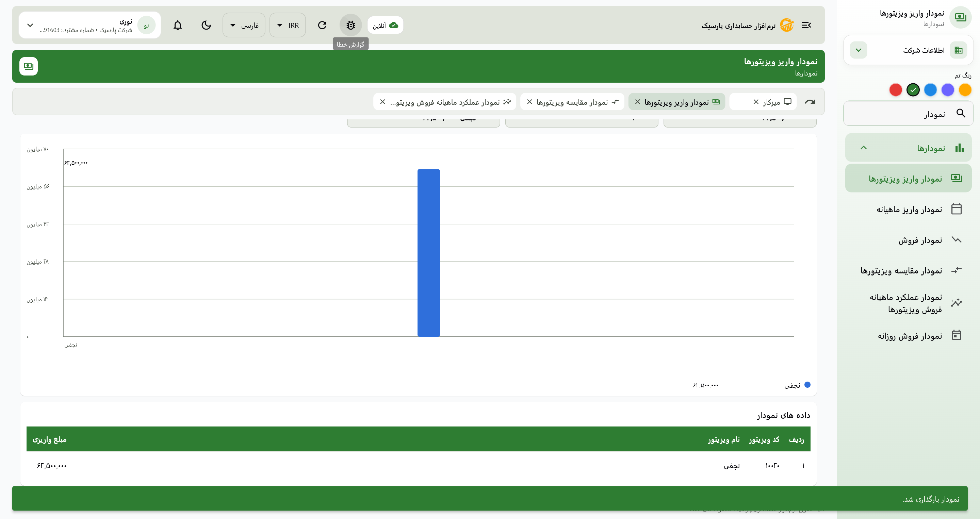Image resolution: width=980 pixels, height=519 pixels.
Task: Open the فارسی language dropdown
Action: pos(244,25)
